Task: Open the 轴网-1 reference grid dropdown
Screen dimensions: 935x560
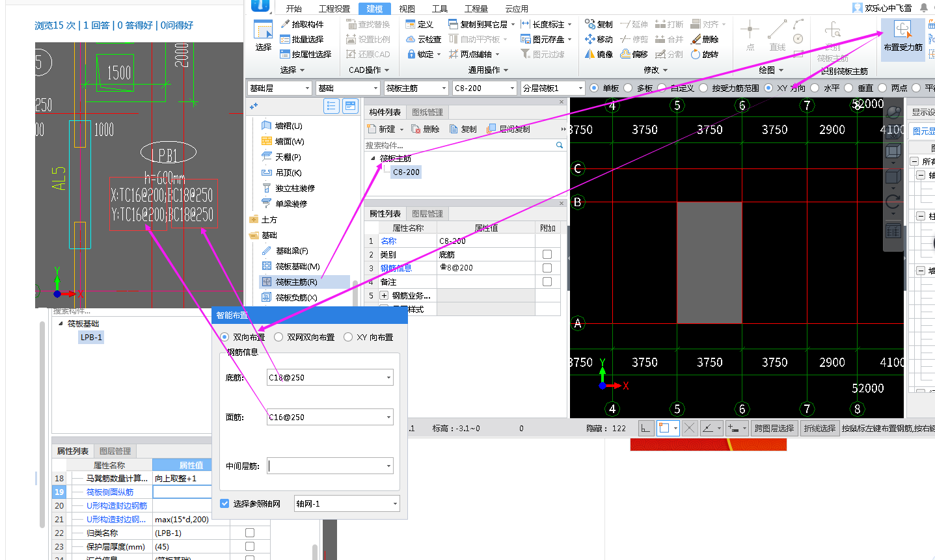Action: click(x=395, y=503)
